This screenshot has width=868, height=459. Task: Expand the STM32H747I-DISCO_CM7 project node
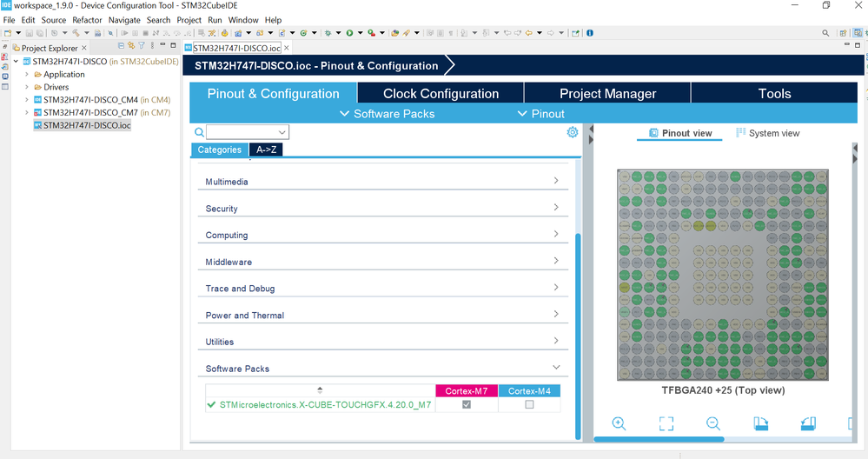point(27,112)
